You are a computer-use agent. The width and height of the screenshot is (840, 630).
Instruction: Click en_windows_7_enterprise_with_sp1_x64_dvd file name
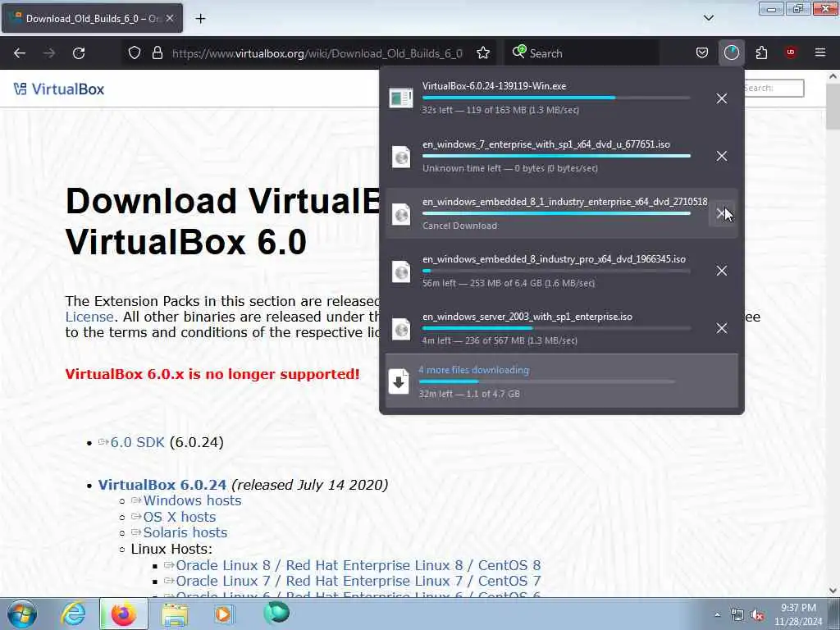[546, 144]
